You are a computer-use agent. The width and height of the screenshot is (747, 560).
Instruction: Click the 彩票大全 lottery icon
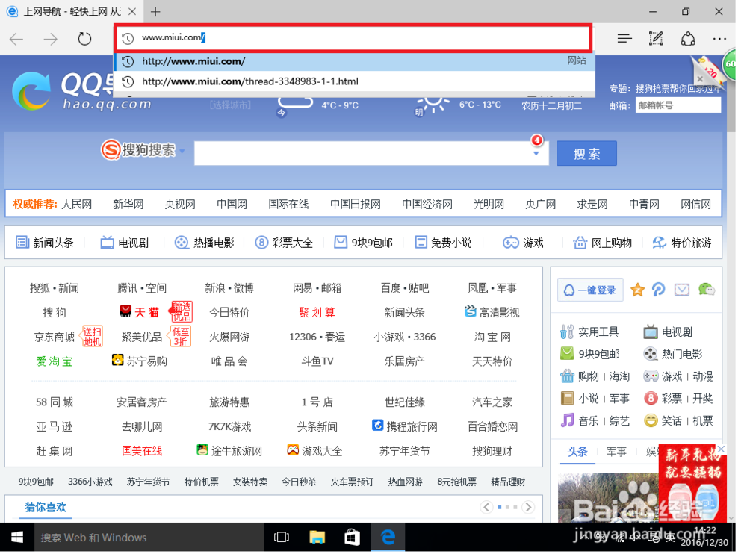point(261,243)
